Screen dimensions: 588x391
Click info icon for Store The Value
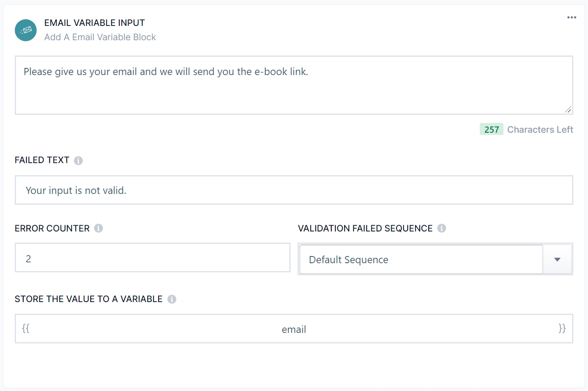tap(172, 299)
